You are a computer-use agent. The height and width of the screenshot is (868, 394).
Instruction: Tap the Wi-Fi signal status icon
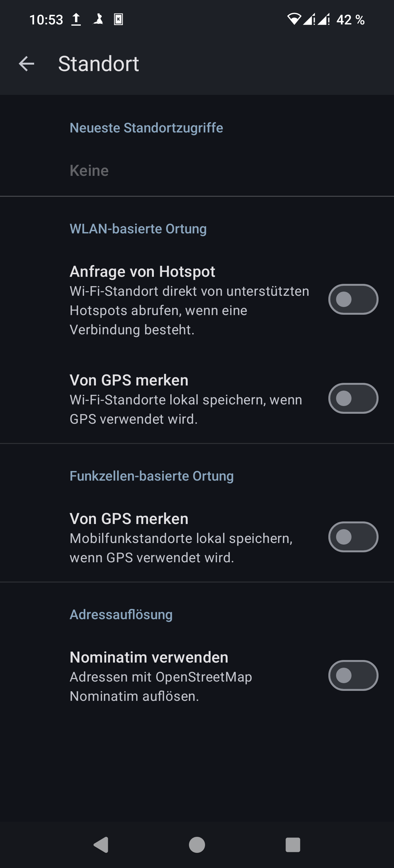[294, 19]
